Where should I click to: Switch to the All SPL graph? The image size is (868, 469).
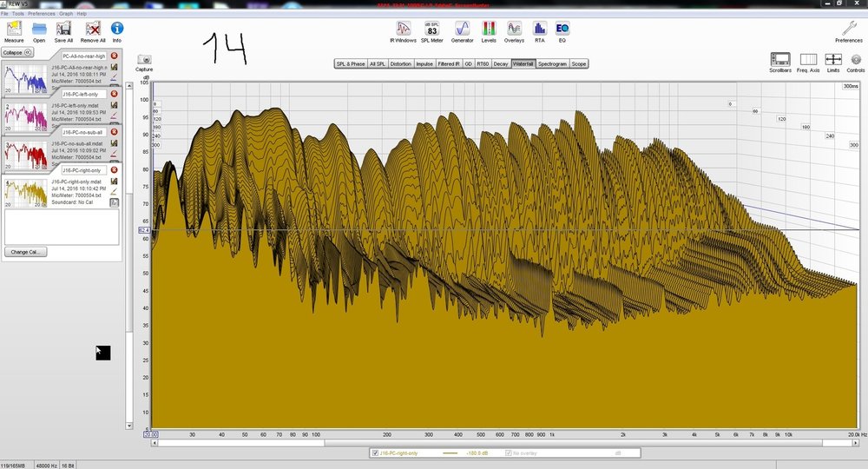pyautogui.click(x=377, y=63)
